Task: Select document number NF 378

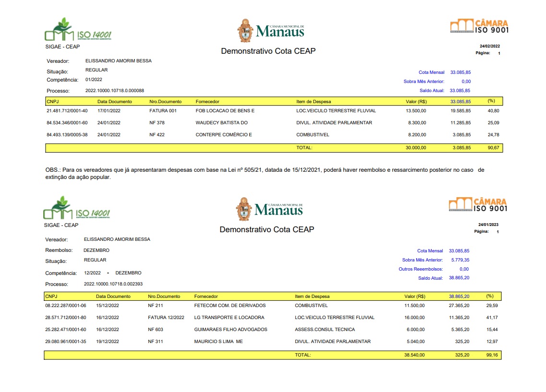Action: pyautogui.click(x=157, y=123)
